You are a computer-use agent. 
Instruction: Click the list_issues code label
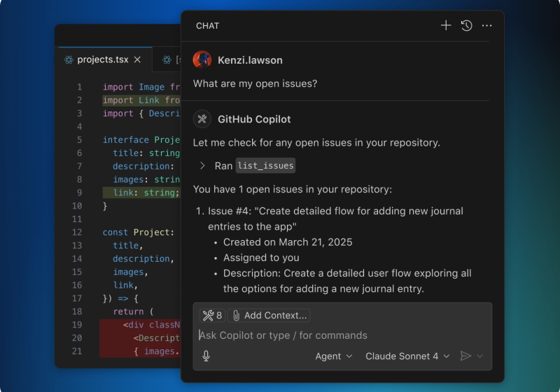265,166
